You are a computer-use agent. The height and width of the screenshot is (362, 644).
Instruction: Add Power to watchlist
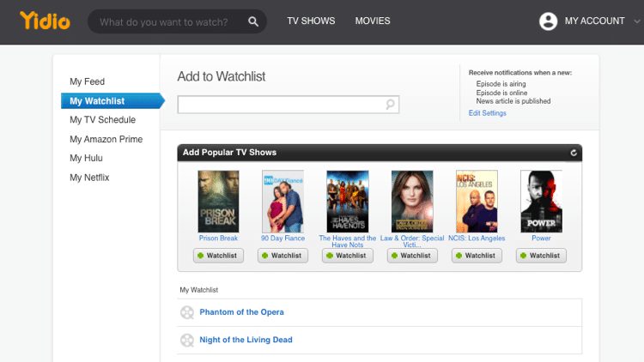(x=541, y=256)
